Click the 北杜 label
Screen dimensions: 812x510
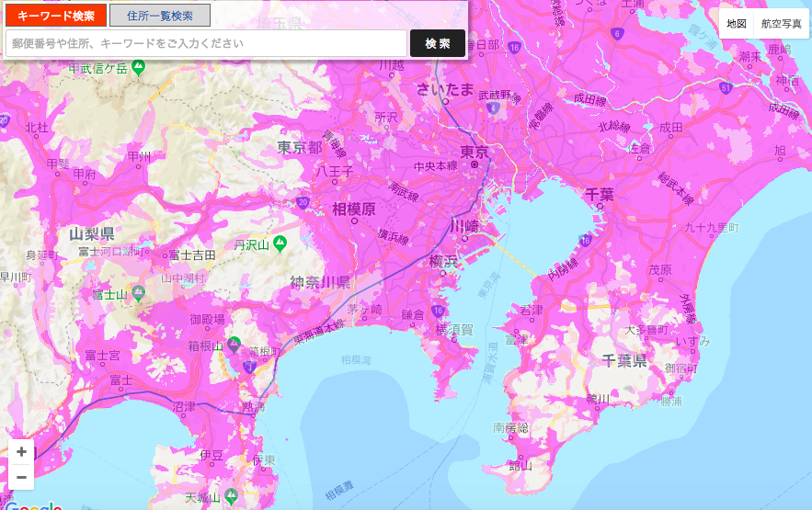coord(37,127)
